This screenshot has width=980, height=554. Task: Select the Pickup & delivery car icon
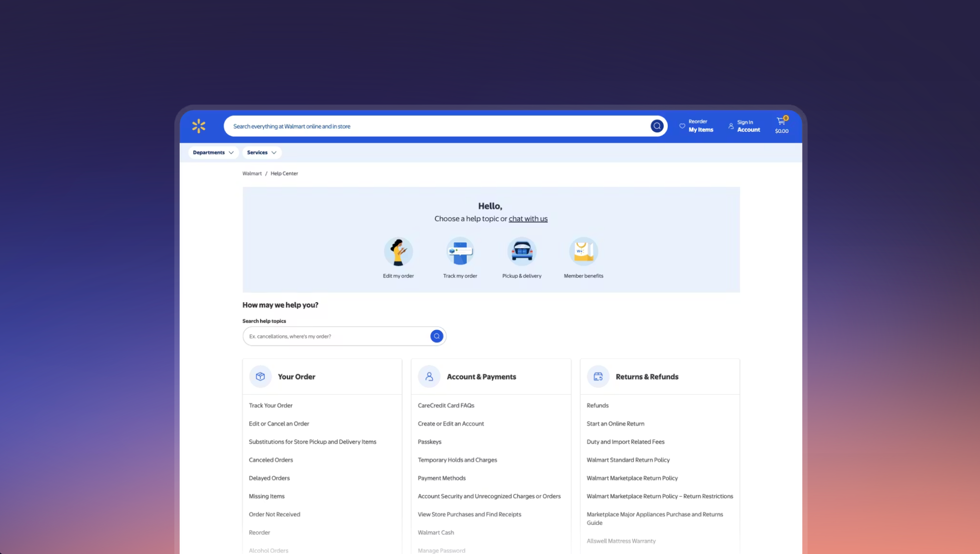pos(521,252)
